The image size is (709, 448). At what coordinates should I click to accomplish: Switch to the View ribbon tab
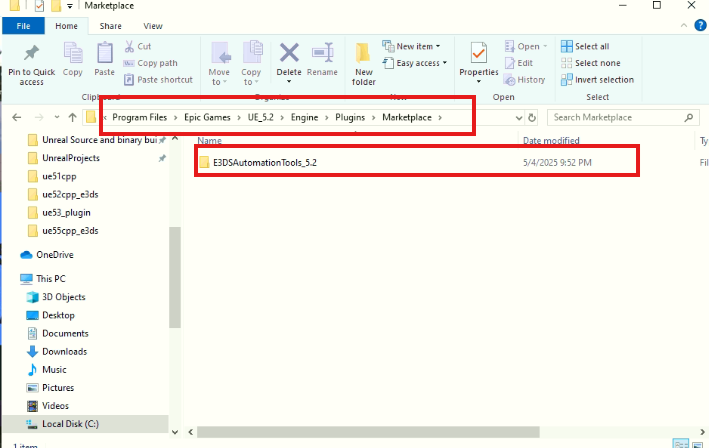pos(153,26)
